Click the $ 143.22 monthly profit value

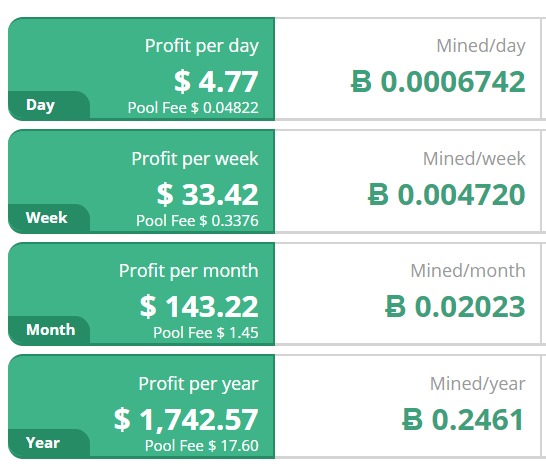[199, 307]
